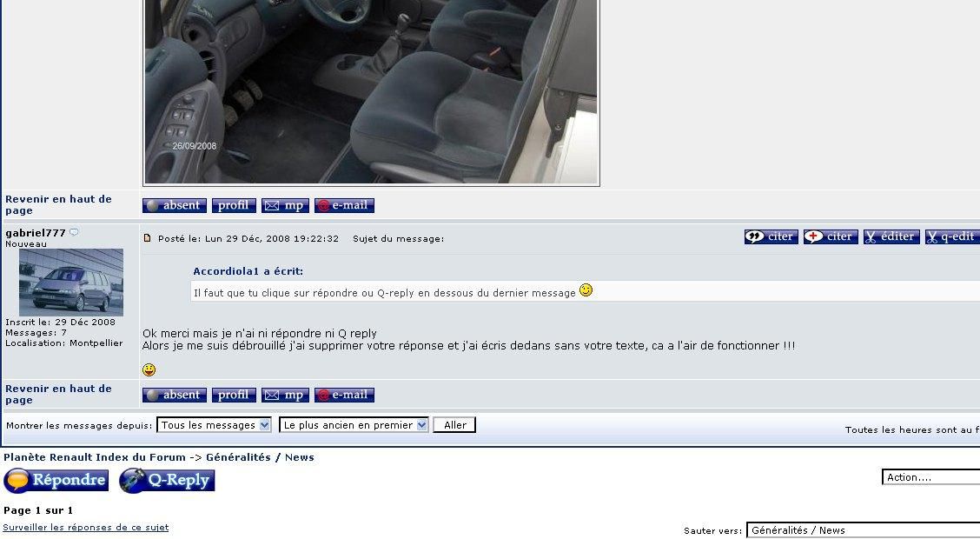Image resolution: width=980 pixels, height=539 pixels.
Task: Expand the Tous les messages dropdown
Action: [215, 425]
